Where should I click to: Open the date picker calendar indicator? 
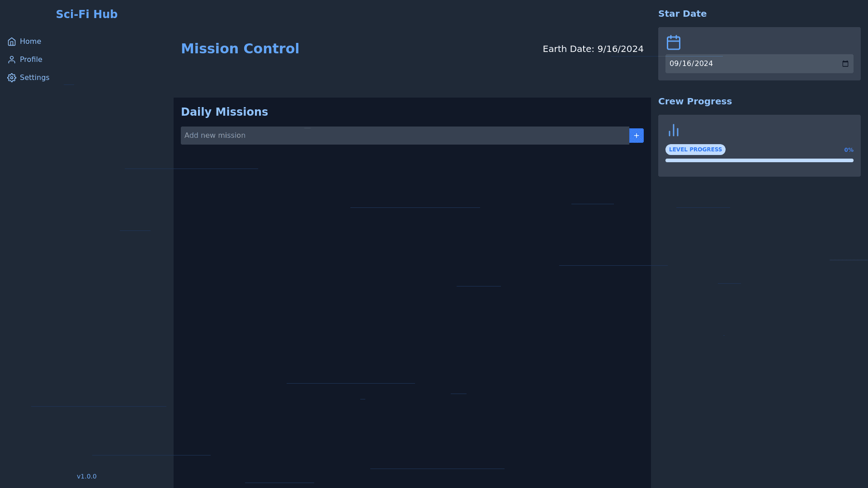(845, 64)
